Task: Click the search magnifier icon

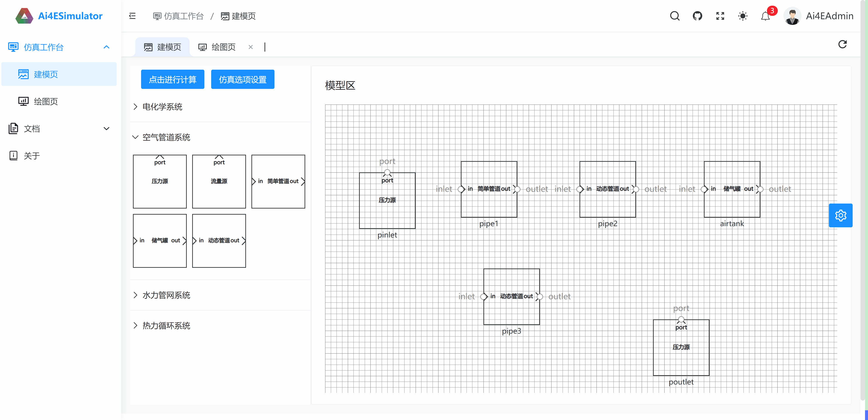Action: coord(675,16)
